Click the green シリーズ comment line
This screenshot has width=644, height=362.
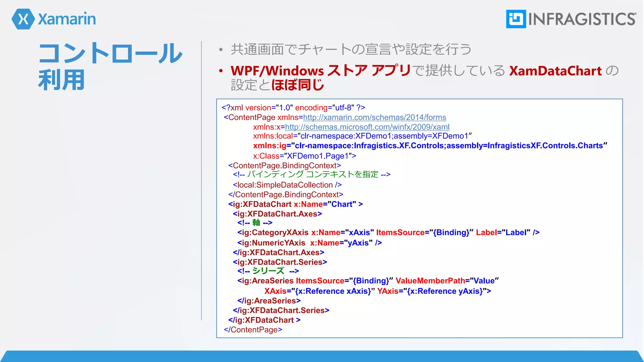(x=268, y=271)
